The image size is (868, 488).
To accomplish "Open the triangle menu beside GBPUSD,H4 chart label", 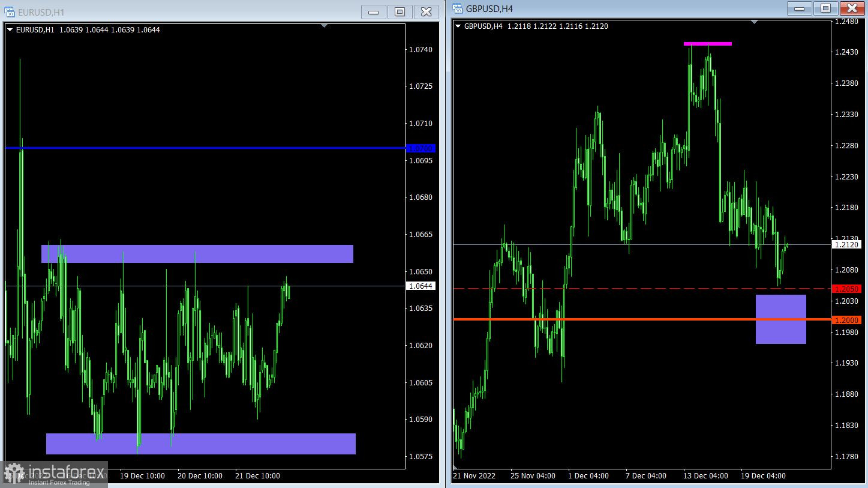I will click(458, 26).
